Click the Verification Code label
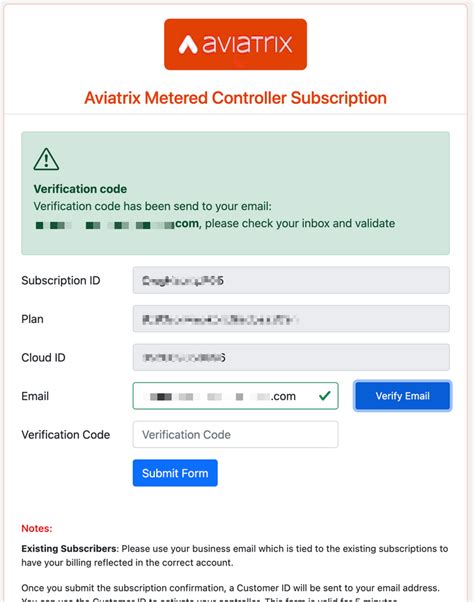This screenshot has height=602, width=474. (66, 435)
